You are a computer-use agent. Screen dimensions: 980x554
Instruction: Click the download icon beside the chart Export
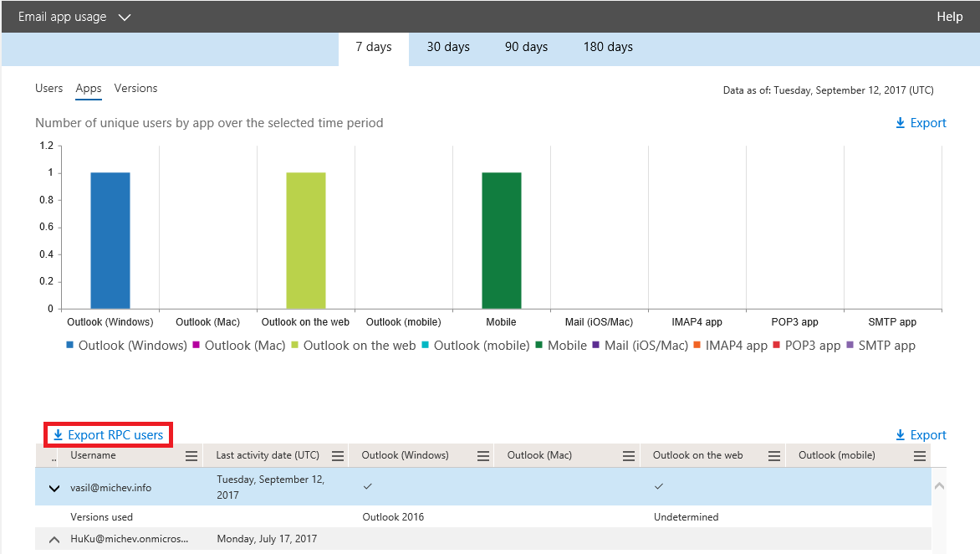901,123
